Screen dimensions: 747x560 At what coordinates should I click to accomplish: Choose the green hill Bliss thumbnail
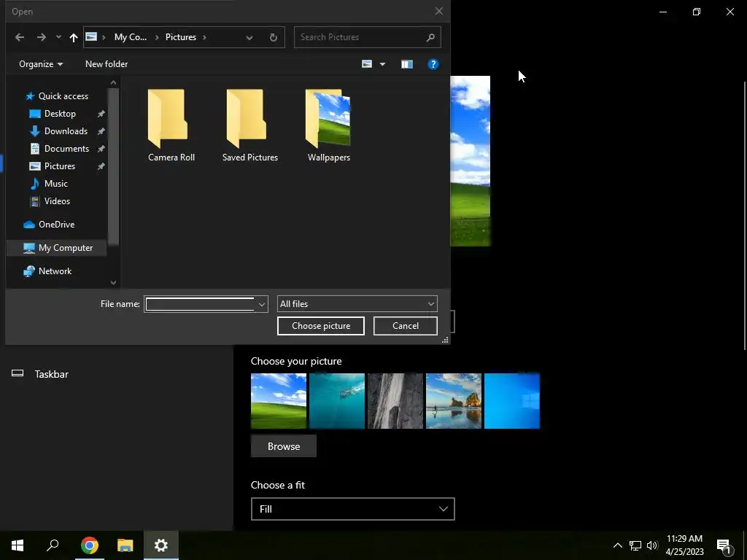point(279,401)
